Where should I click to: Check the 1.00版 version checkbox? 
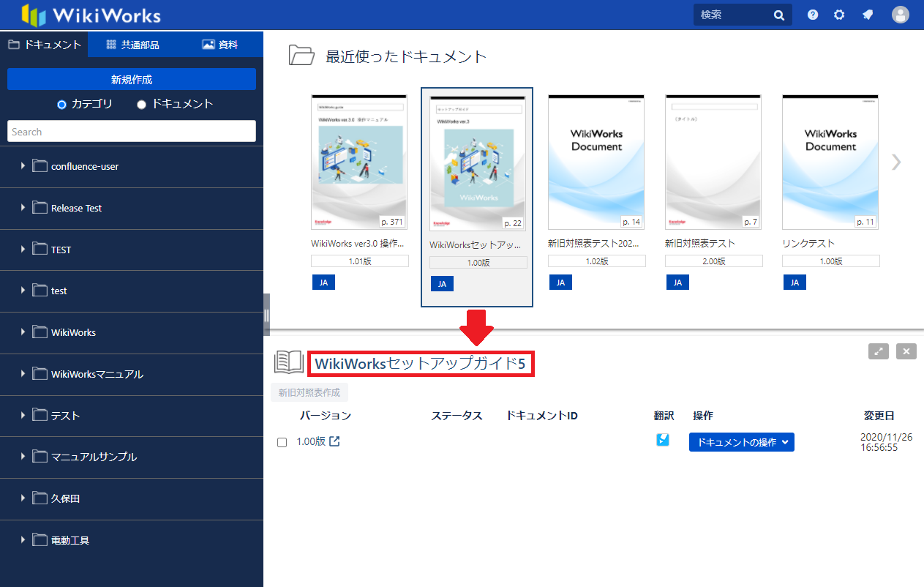click(282, 442)
